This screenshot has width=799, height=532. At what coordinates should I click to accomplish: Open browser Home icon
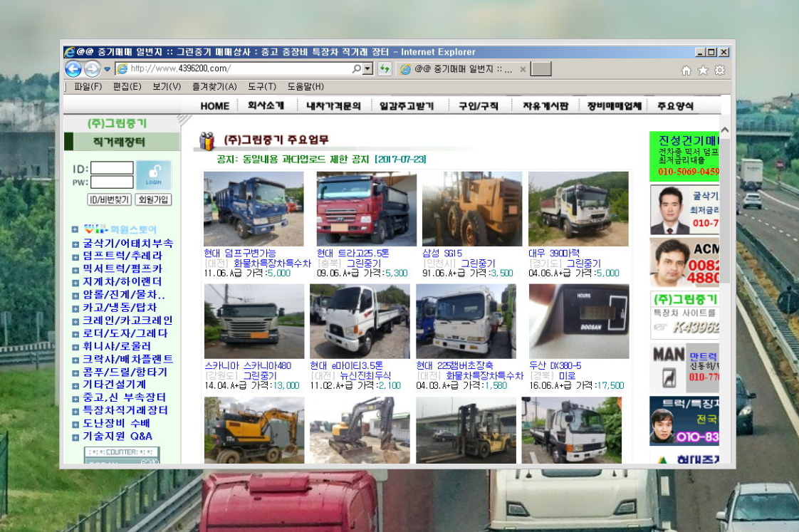(686, 71)
